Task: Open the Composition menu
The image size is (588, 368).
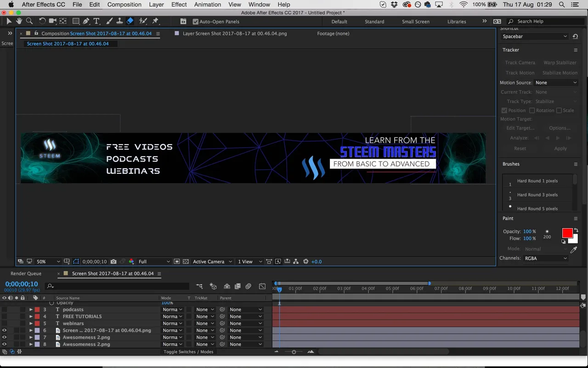Action: coord(124,5)
